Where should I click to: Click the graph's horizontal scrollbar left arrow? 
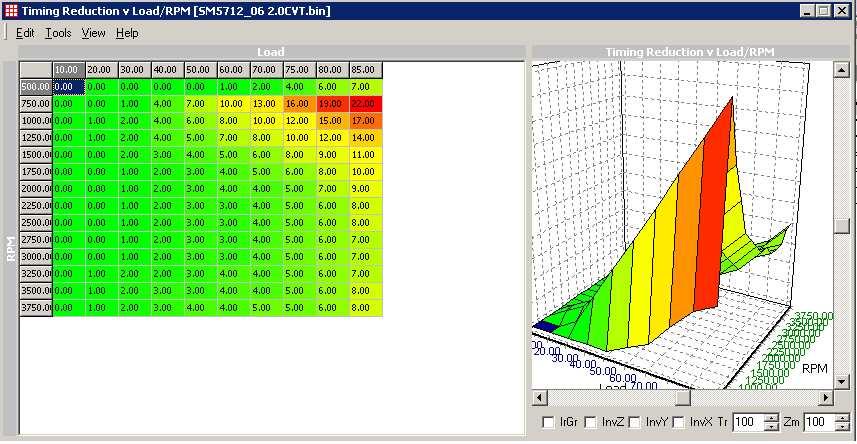[x=540, y=397]
